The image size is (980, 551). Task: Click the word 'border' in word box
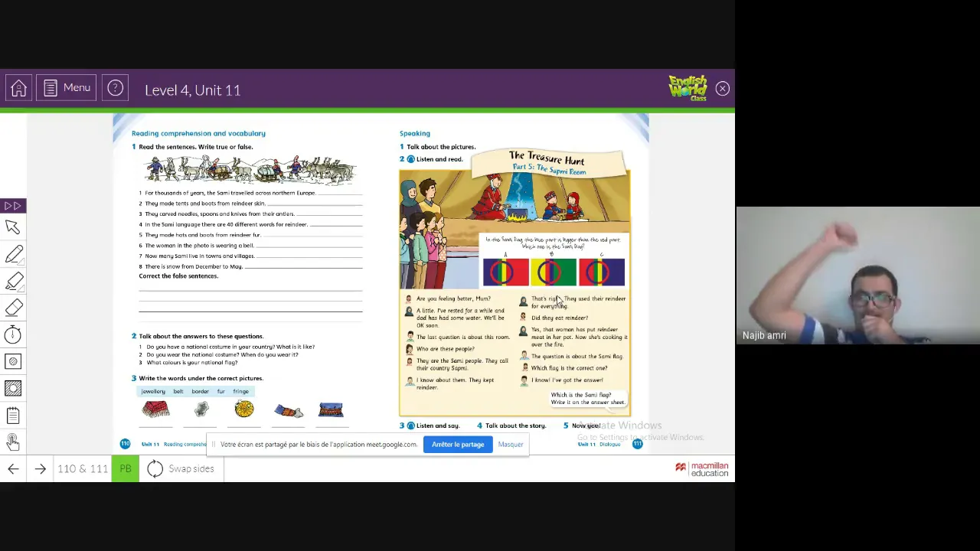point(200,391)
